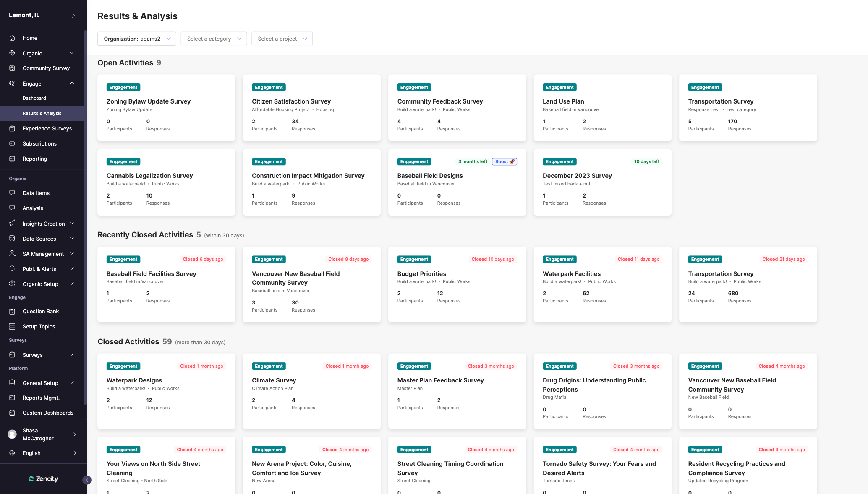Expand the English language selector
This screenshot has width=868, height=494.
click(75, 453)
